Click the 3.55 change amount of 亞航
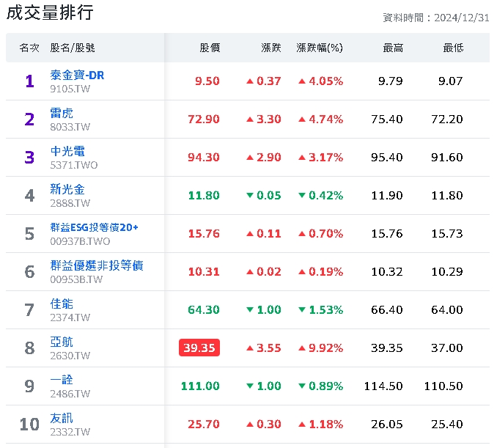 tap(264, 348)
